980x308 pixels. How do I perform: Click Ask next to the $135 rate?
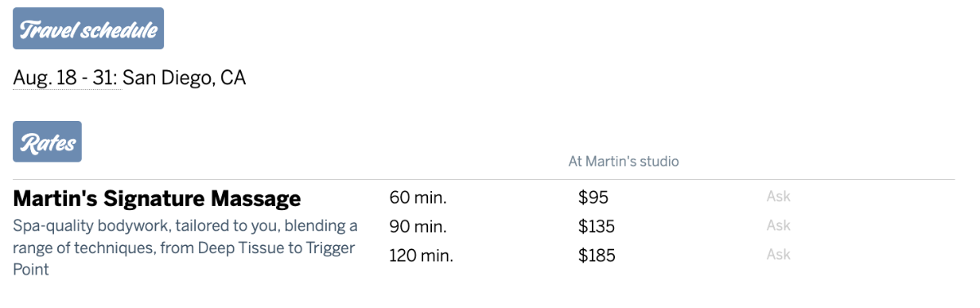(x=778, y=225)
